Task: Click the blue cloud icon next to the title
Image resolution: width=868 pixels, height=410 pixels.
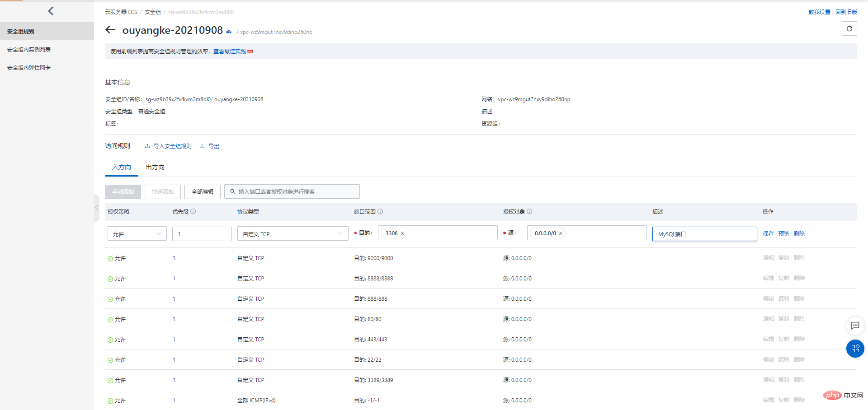Action: (x=229, y=32)
